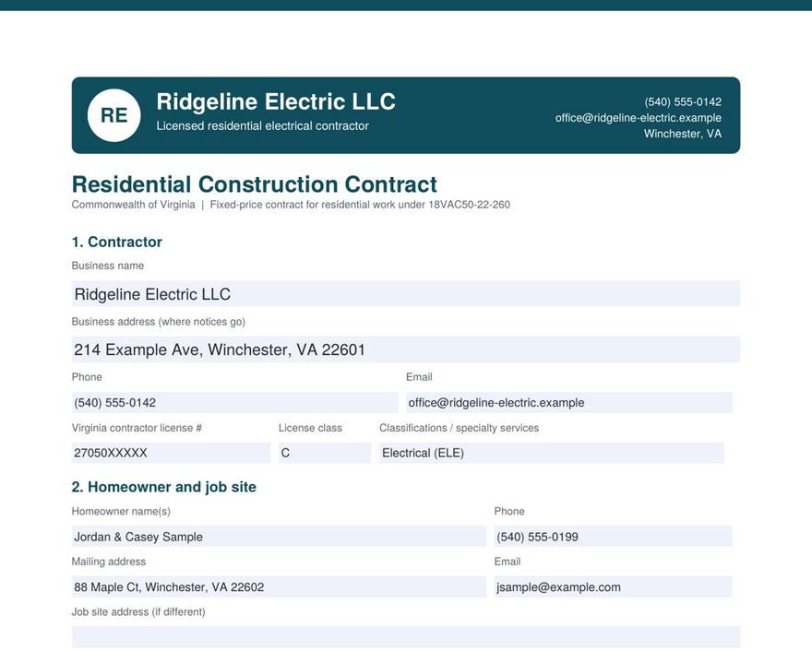Click the Homeowner name(s) label
812x651 pixels.
[121, 512]
